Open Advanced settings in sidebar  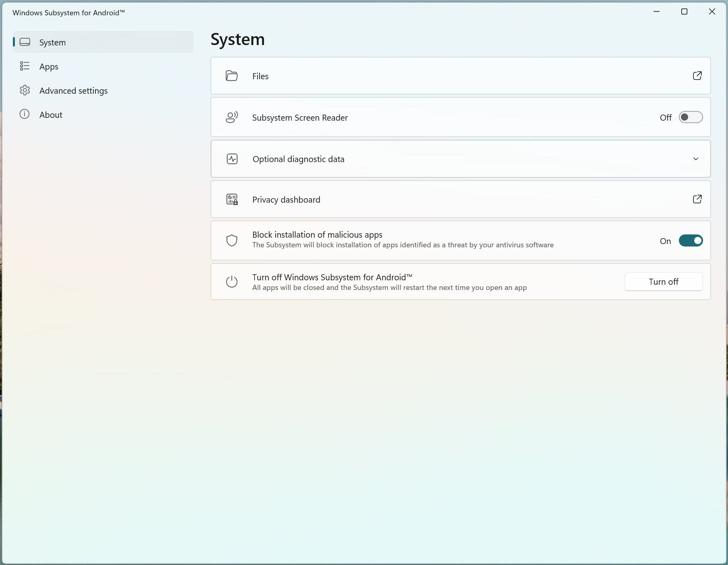[x=103, y=90]
